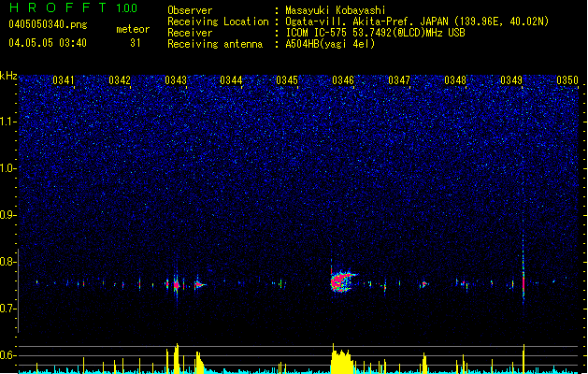Click the 0348 time marker

[x=455, y=79]
